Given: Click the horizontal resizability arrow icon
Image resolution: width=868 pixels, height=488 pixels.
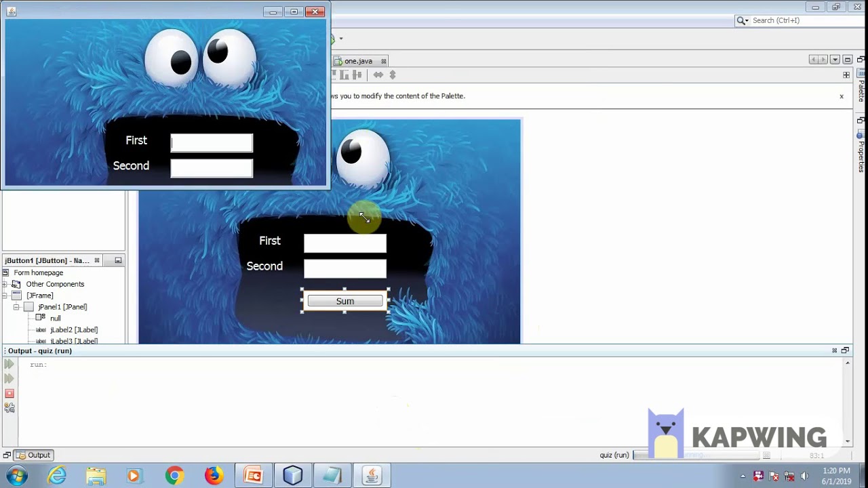Looking at the screenshot, I should [378, 75].
